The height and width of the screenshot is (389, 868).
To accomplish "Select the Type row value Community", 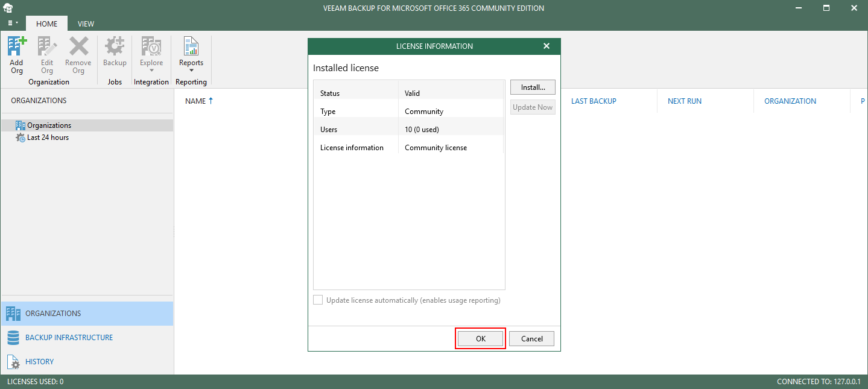I will [424, 112].
